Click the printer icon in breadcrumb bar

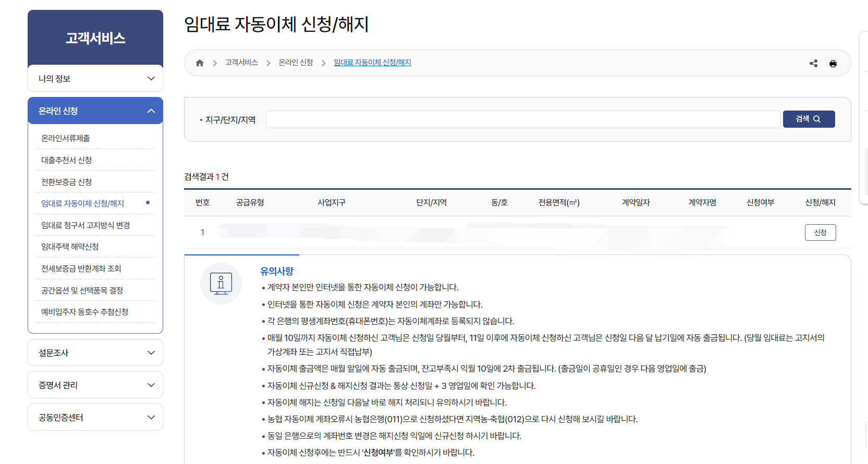point(833,64)
